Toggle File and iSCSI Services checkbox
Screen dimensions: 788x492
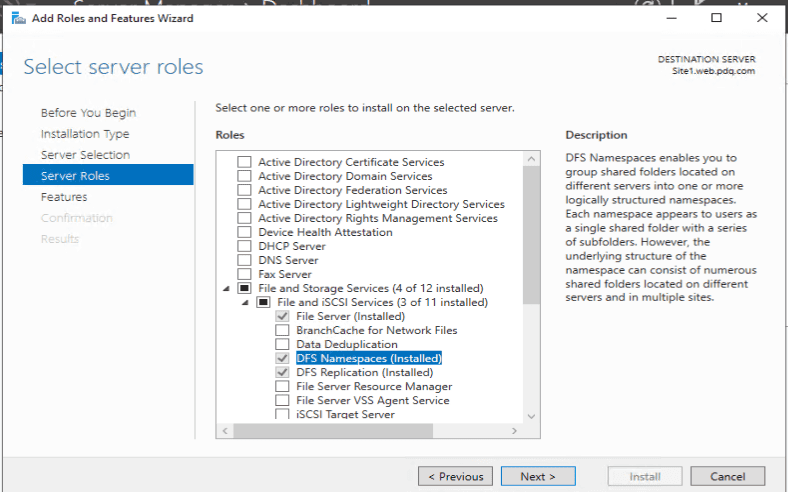pos(263,303)
